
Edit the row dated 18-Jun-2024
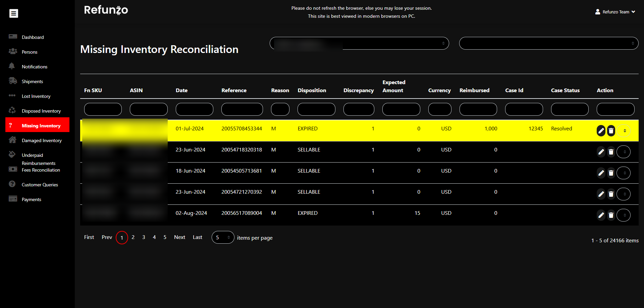[601, 173]
